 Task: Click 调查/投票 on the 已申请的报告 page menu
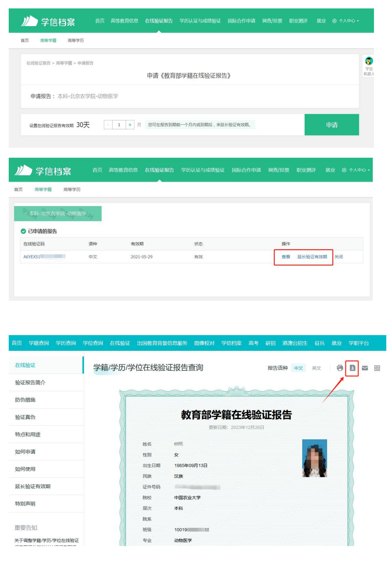tap(279, 170)
